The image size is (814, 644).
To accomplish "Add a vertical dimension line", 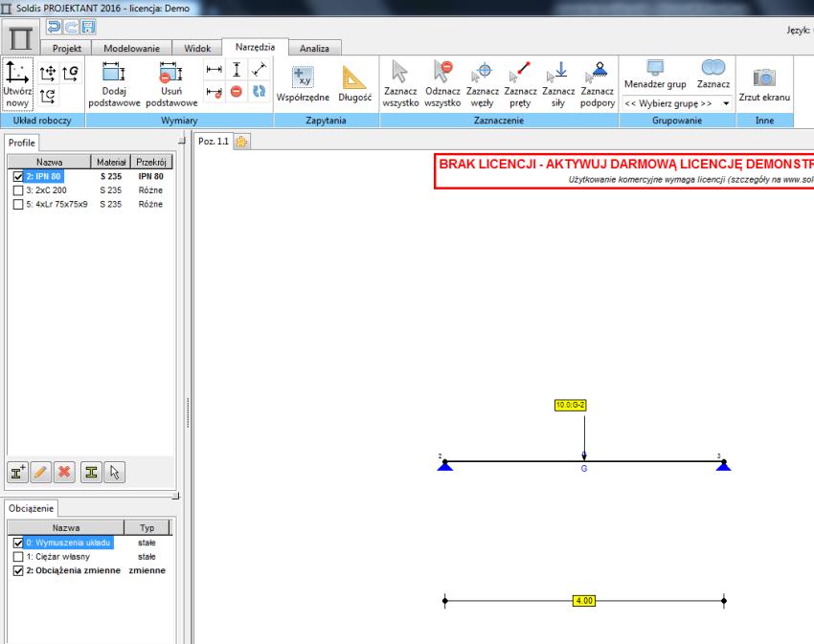I will (x=237, y=69).
